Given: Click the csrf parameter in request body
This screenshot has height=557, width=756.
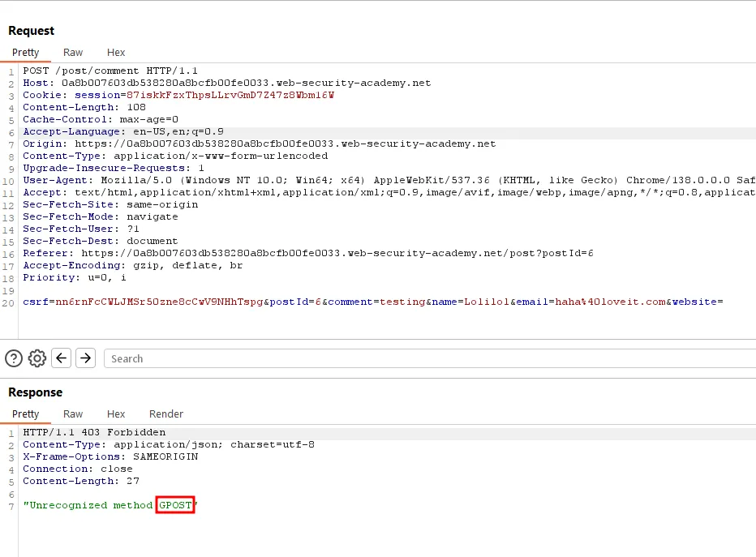Looking at the screenshot, I should (x=32, y=302).
